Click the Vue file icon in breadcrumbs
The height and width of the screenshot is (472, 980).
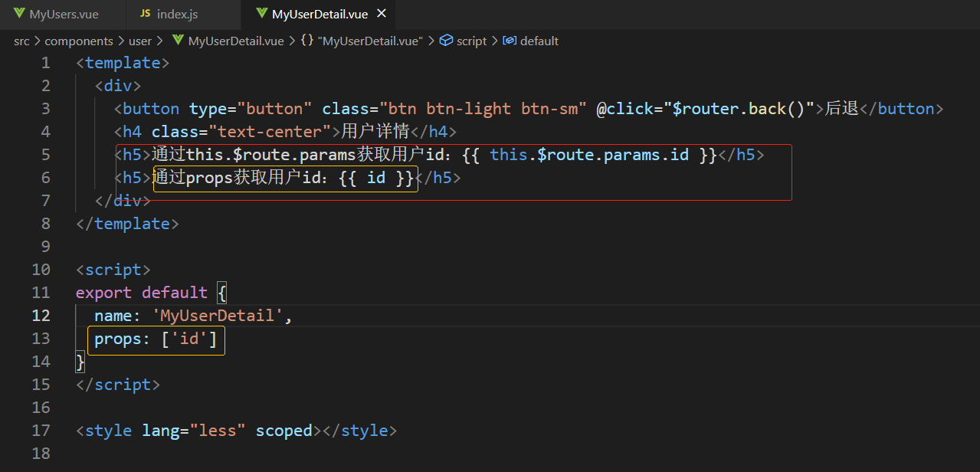(x=178, y=41)
